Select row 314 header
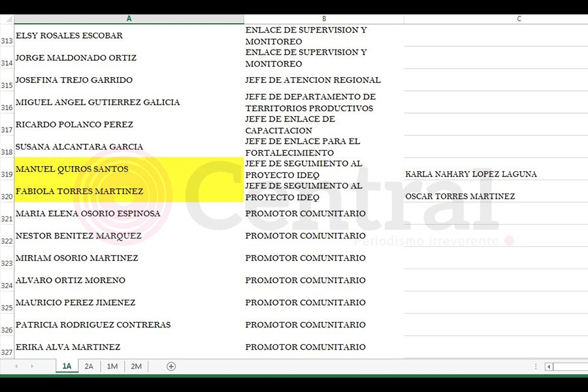Image resolution: width=588 pixels, height=392 pixels. 7,57
